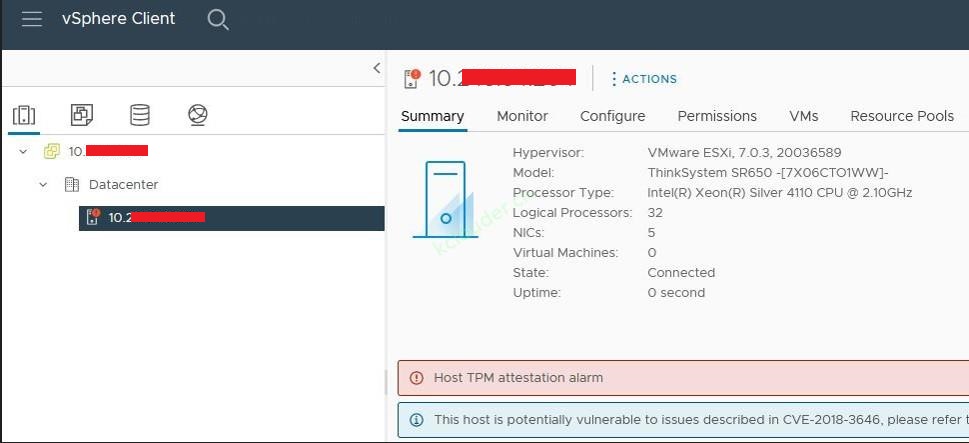This screenshot has height=443, width=969.
Task: Switch to the Monitor tab
Action: pos(522,116)
